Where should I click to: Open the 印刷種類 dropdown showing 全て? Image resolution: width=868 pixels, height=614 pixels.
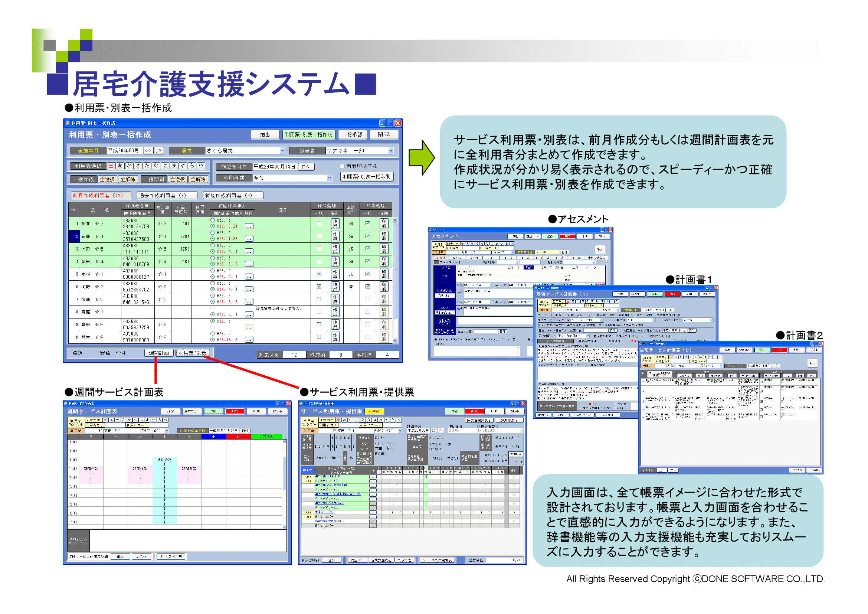[330, 178]
